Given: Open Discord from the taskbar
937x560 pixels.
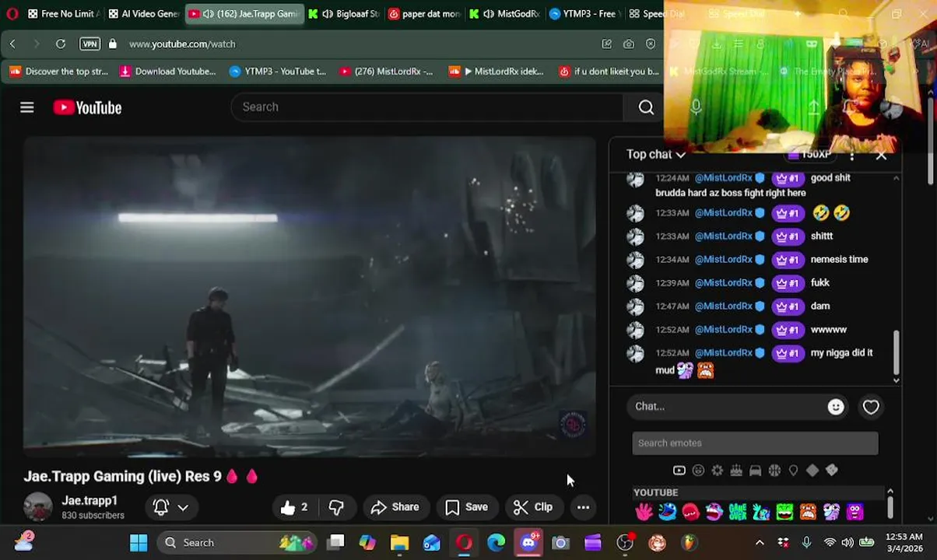Looking at the screenshot, I should tap(528, 543).
